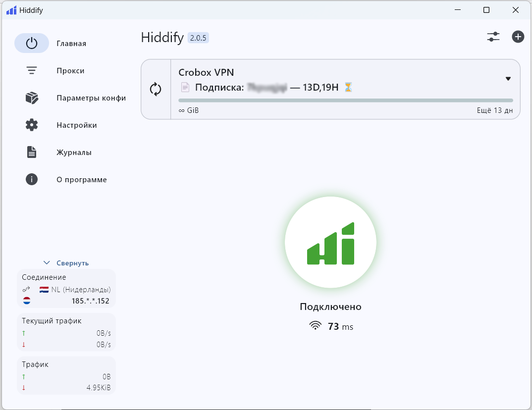Image resolution: width=532 pixels, height=410 pixels.
Task: Go to the Журналы menu item
Action: [x=74, y=153]
